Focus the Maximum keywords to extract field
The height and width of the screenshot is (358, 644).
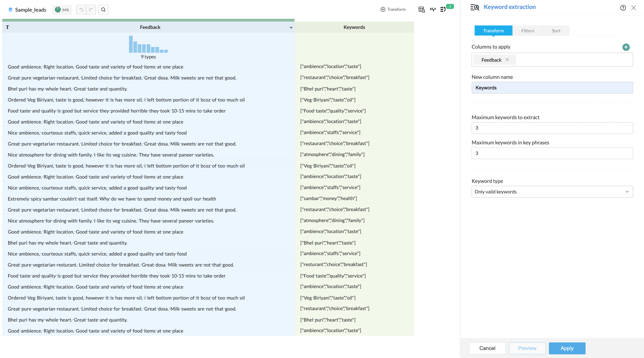552,128
